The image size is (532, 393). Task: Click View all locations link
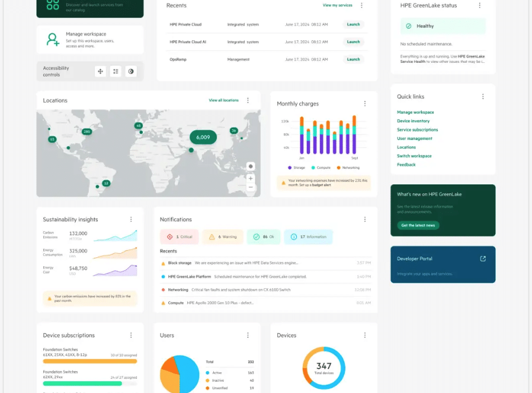223,100
